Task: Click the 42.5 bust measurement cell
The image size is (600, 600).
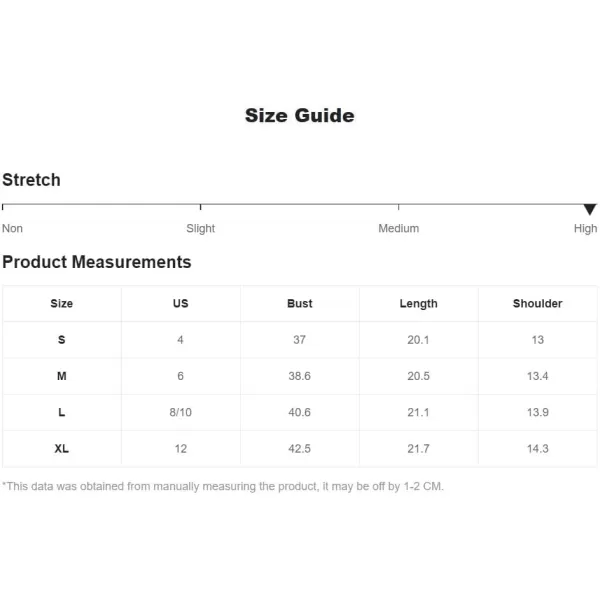Action: pyautogui.click(x=300, y=448)
